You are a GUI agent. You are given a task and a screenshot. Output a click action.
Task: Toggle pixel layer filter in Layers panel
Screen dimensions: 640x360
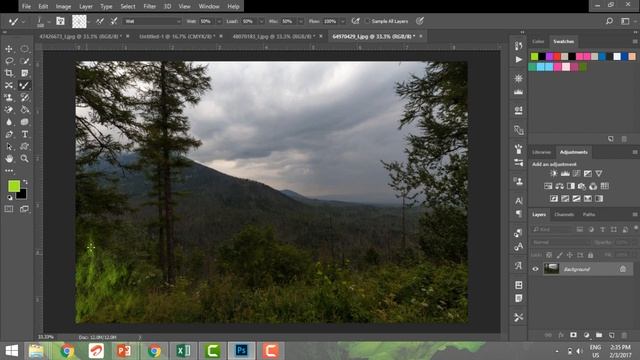[x=580, y=230]
